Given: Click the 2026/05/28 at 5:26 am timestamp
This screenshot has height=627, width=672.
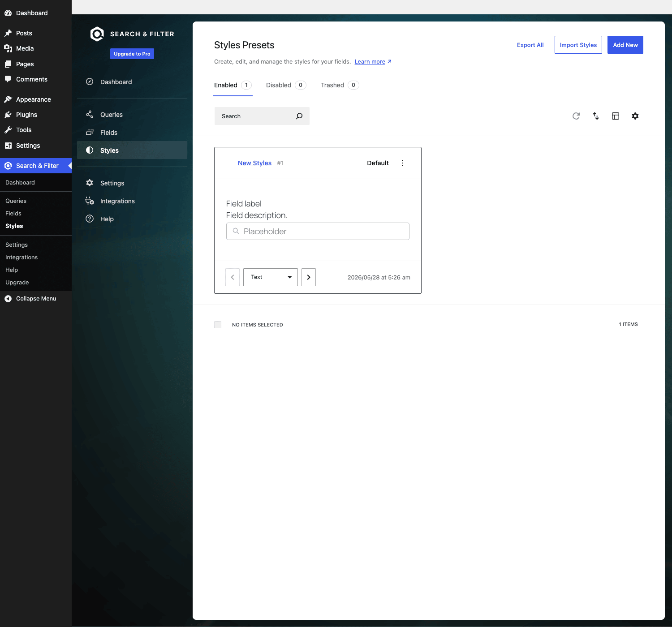Looking at the screenshot, I should [x=379, y=278].
